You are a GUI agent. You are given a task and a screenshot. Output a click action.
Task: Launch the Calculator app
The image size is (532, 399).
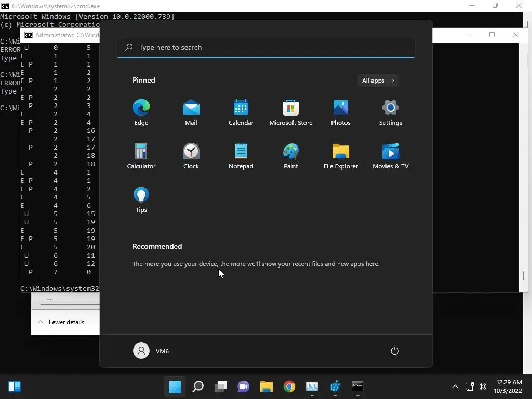[x=141, y=156]
